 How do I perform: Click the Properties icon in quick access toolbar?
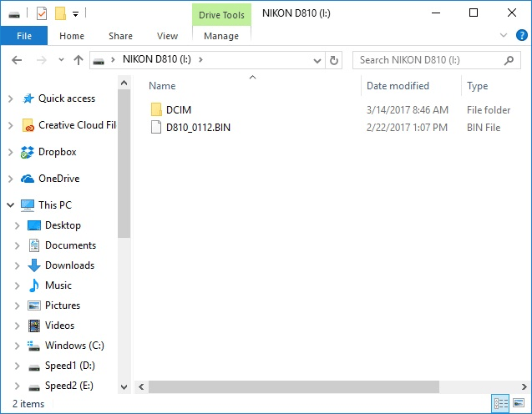tap(42, 13)
